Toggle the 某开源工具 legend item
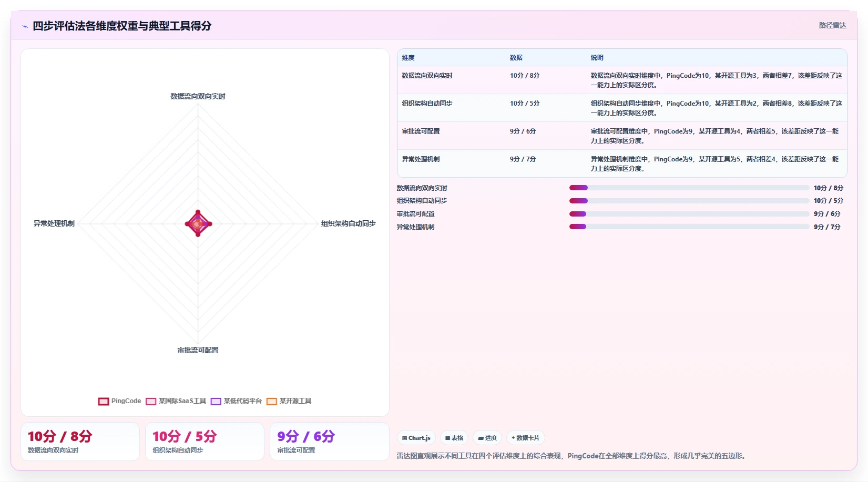The image size is (868, 482). pyautogui.click(x=289, y=401)
